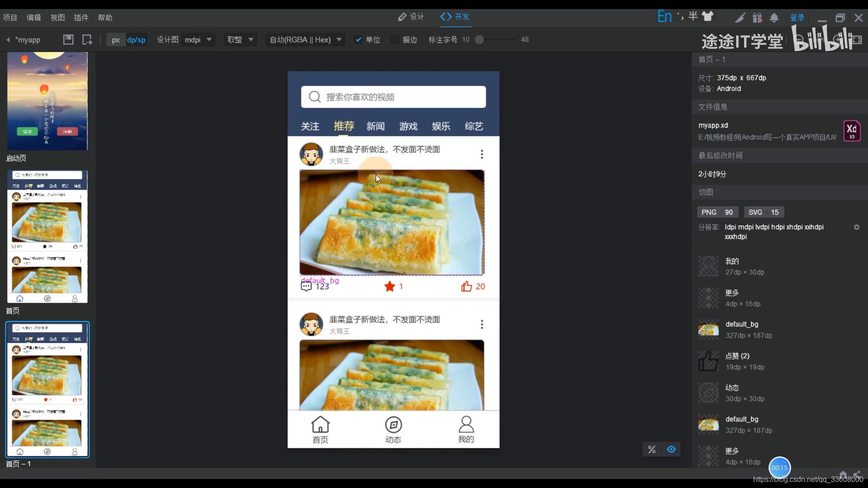Toggle the eye visibility button

click(x=671, y=450)
